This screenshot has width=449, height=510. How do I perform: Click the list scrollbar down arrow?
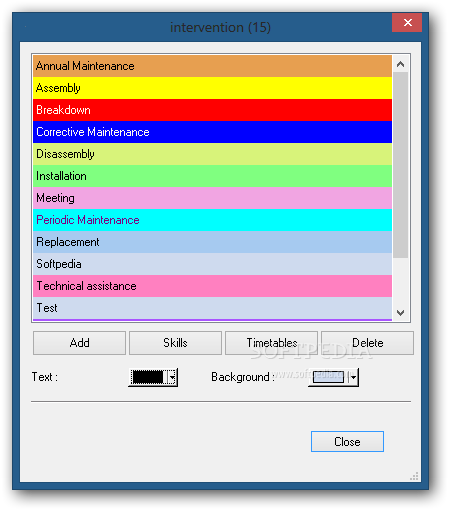401,313
